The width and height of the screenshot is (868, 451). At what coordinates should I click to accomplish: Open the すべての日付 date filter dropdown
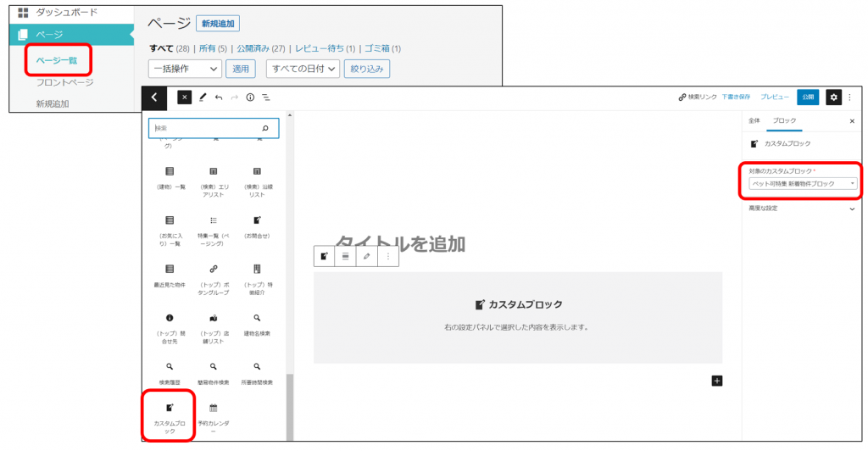(x=303, y=69)
